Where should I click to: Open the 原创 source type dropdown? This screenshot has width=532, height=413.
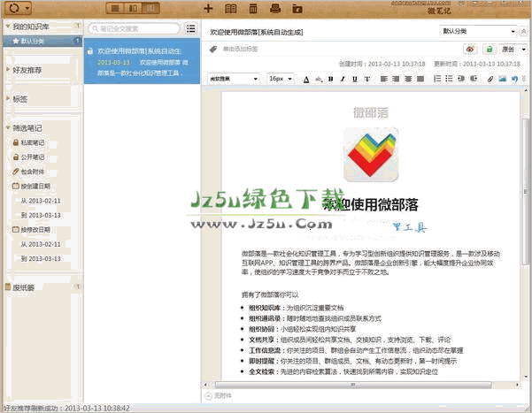click(513, 50)
